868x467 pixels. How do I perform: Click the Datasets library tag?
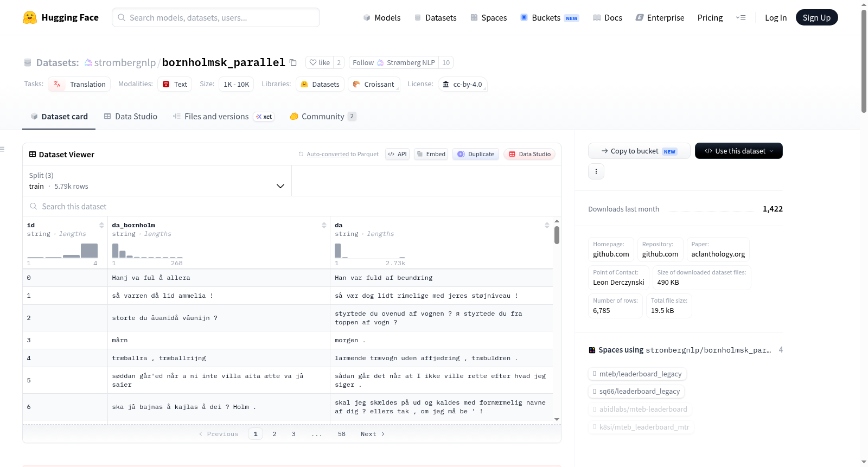[x=320, y=84]
